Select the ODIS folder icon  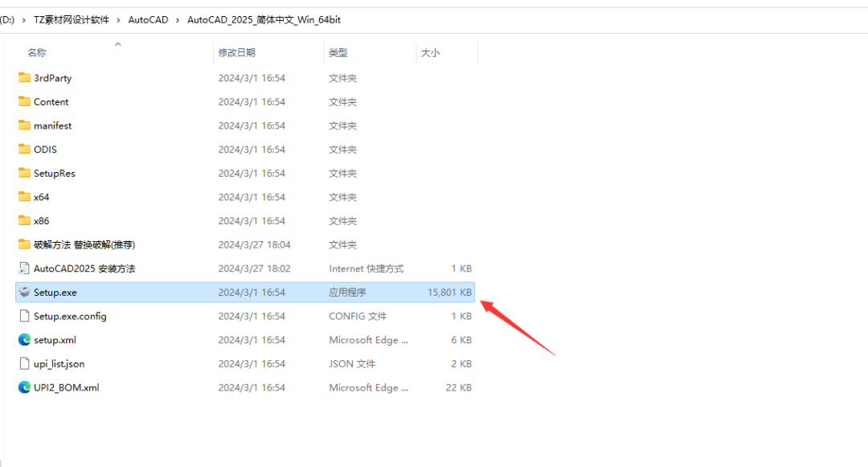[x=24, y=149]
